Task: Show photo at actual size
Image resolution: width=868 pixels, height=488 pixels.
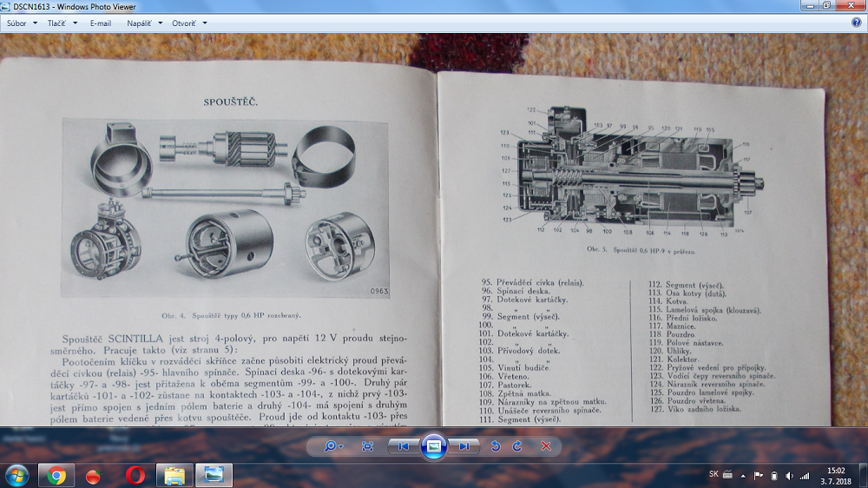Action: [367, 446]
